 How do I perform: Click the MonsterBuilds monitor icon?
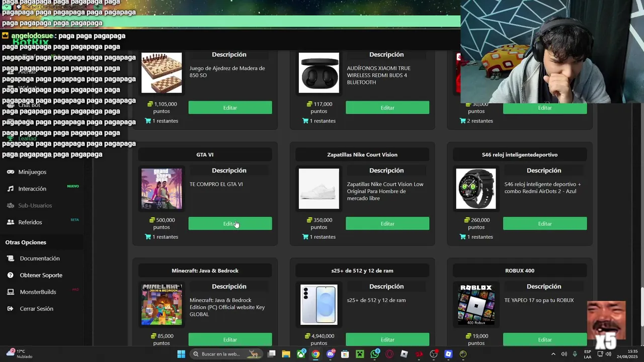[11, 292]
